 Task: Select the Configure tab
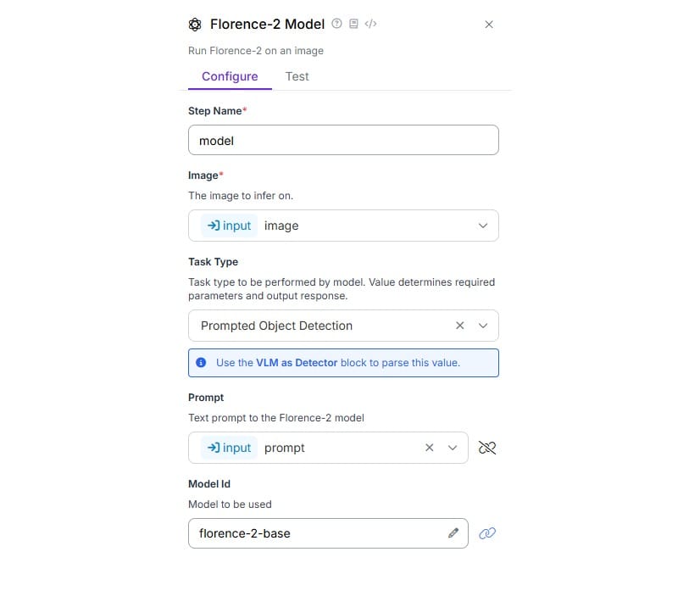230,76
